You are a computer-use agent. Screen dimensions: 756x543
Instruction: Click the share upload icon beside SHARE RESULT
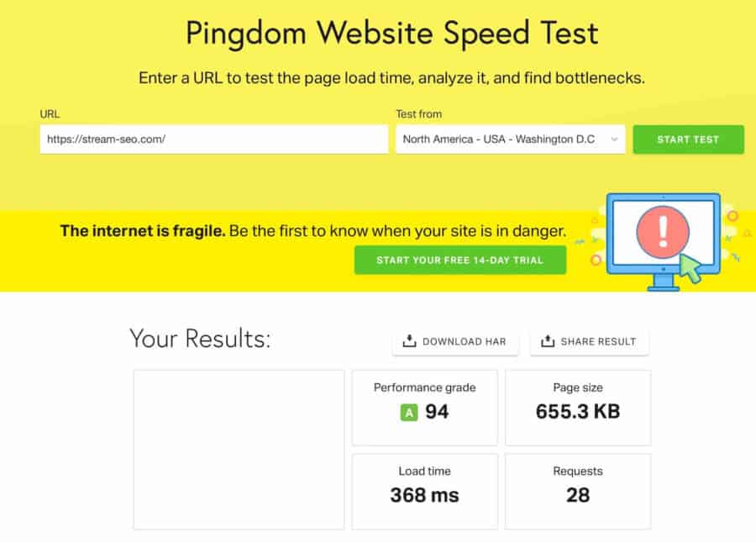coord(548,340)
